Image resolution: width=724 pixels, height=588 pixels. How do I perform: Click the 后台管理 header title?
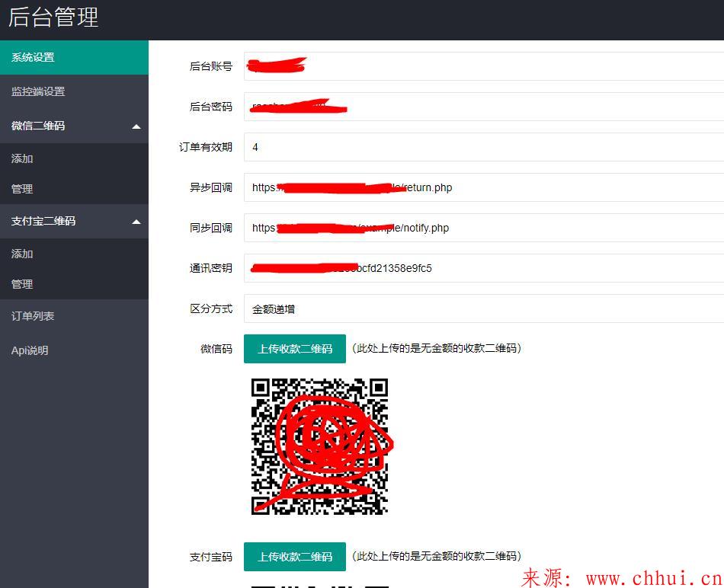[53, 18]
